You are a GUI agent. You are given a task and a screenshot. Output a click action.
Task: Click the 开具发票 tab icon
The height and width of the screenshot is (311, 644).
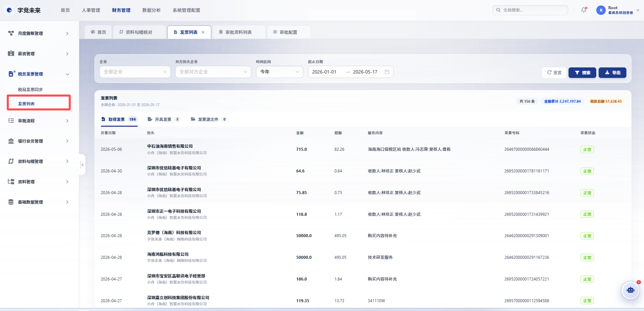pos(150,119)
